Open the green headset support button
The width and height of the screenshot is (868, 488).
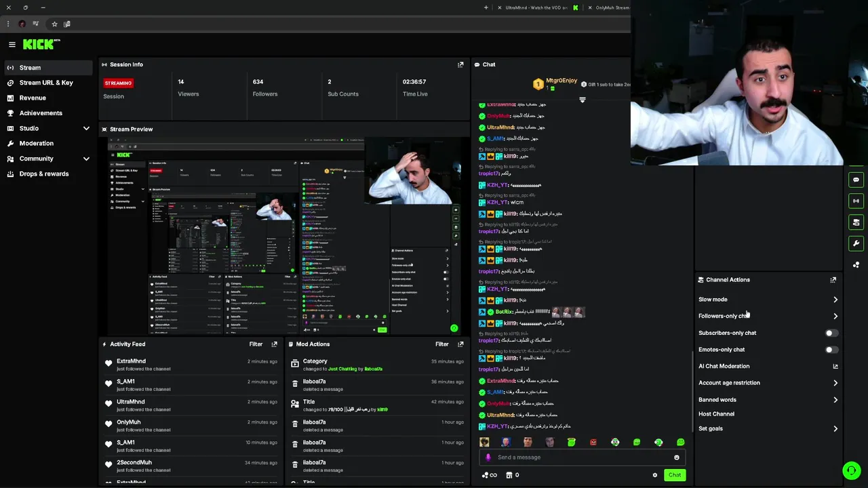[x=852, y=470]
